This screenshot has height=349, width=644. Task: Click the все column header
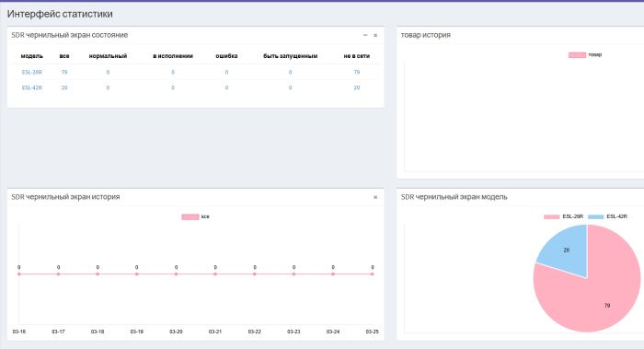click(64, 56)
